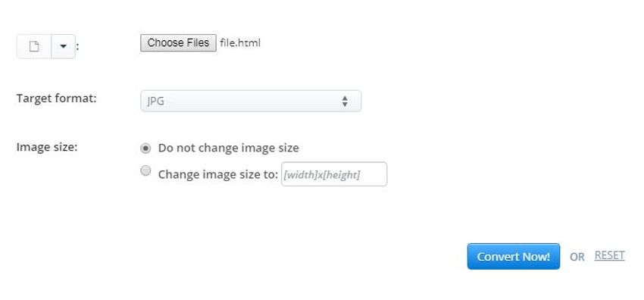The height and width of the screenshot is (300, 644).
Task: Click the "Change image size to:" label text
Action: (218, 174)
